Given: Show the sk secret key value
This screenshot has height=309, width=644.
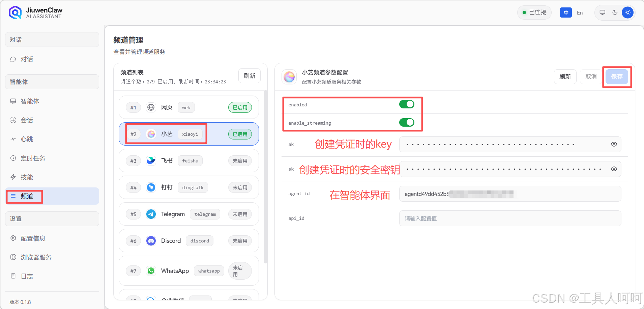Looking at the screenshot, I should (613, 169).
